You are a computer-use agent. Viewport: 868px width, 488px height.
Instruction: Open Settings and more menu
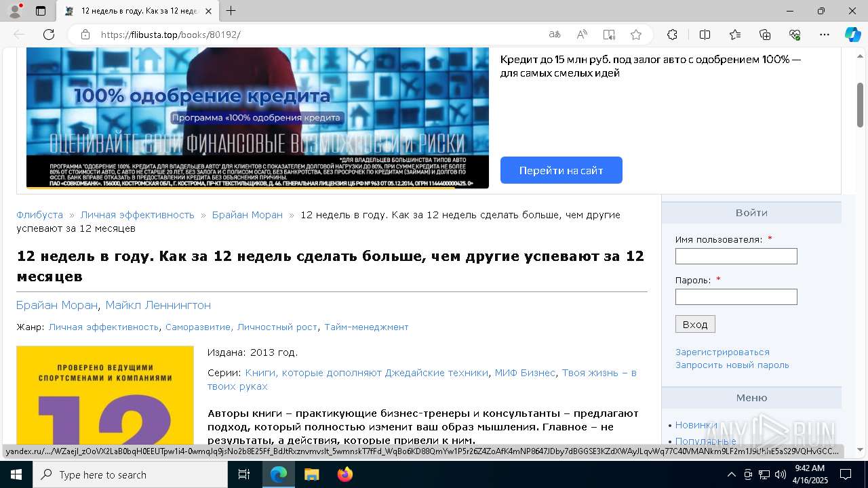(825, 35)
